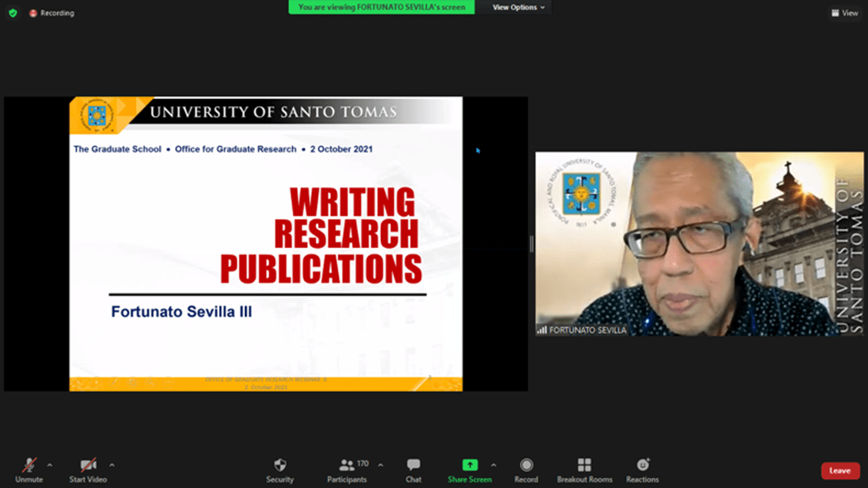
Task: Click the FORTUNATO SEVILLA name label on the video
Action: pos(588,330)
